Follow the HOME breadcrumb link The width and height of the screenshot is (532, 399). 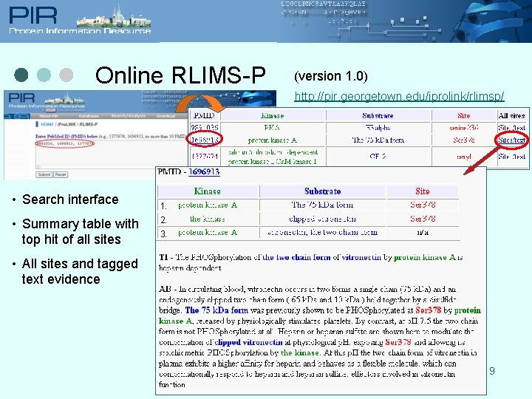tap(47, 125)
